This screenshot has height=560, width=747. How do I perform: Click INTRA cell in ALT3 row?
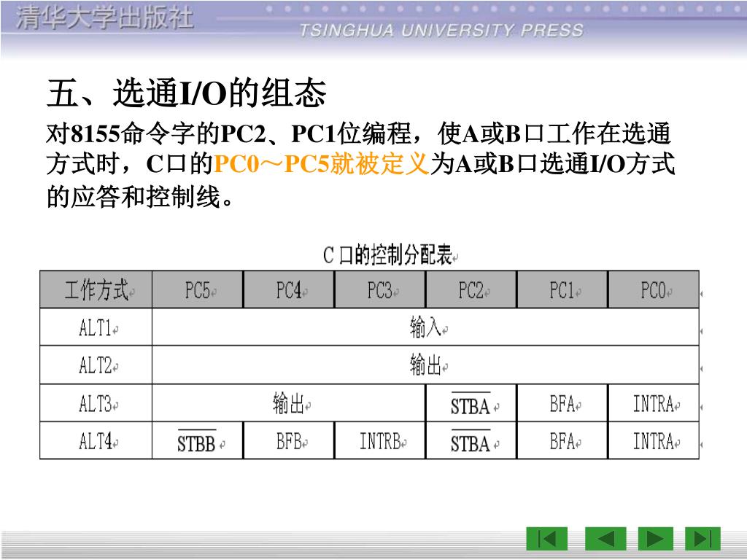point(654,403)
